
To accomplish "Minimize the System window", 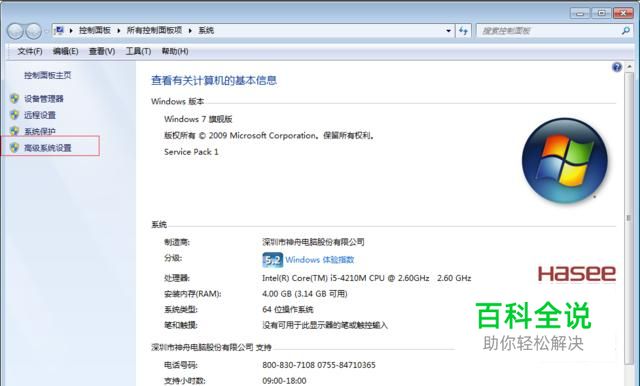I will point(580,13).
